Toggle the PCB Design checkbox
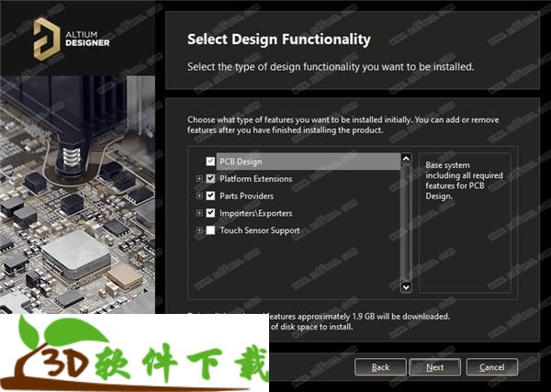 (210, 162)
